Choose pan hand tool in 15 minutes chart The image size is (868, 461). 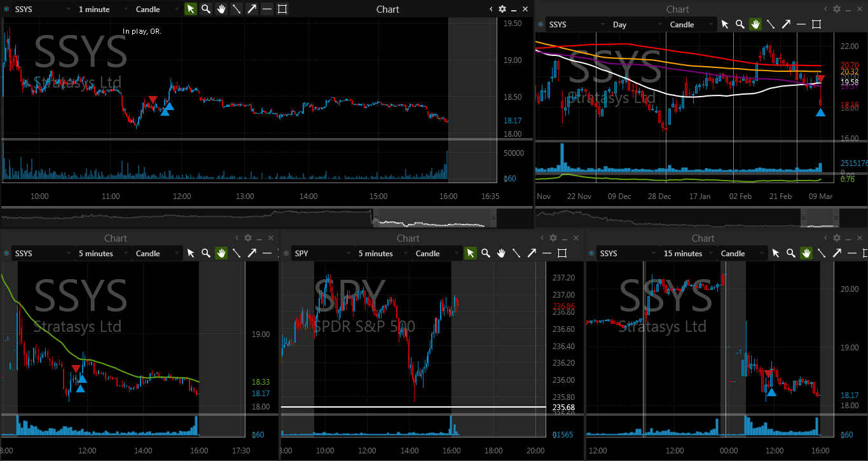pyautogui.click(x=806, y=253)
